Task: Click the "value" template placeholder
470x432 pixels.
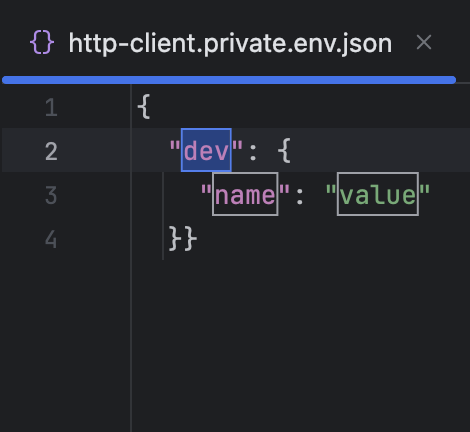Action: (378, 194)
